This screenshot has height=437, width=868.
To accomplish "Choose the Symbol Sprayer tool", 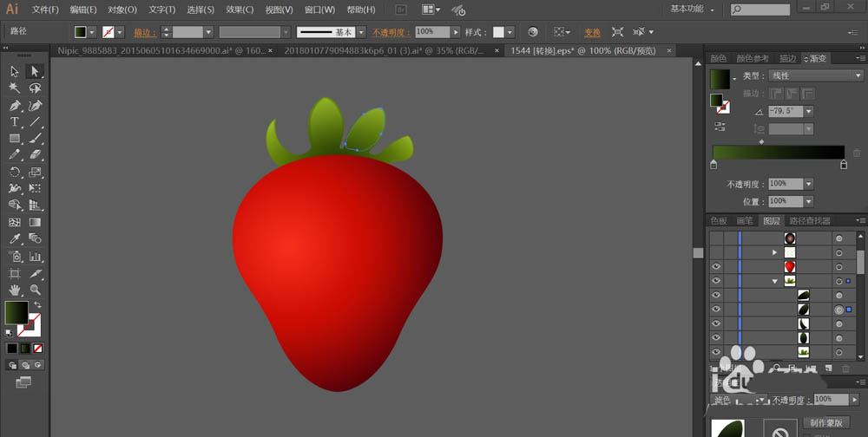I will click(15, 256).
